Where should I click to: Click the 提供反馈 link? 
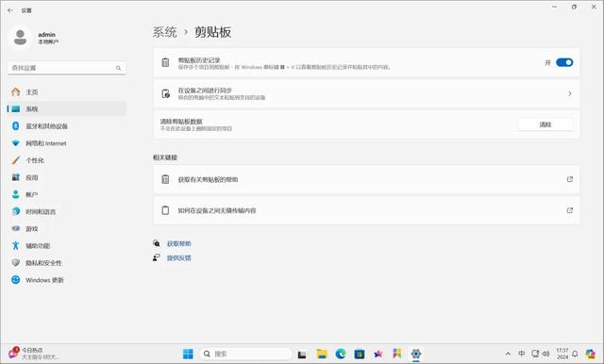click(178, 257)
